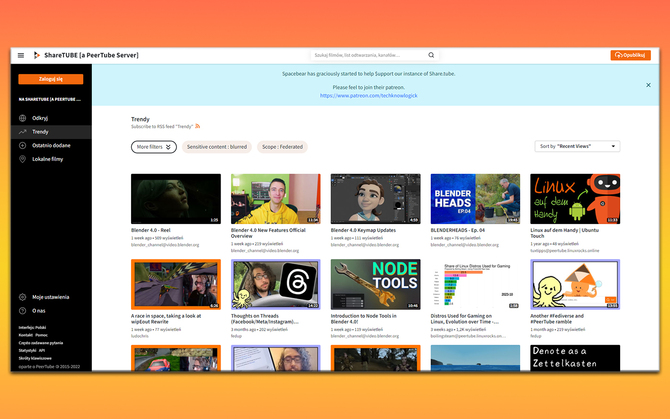Open Moje ustawienia in the sidebar
This screenshot has height=419, width=670.
(x=51, y=297)
